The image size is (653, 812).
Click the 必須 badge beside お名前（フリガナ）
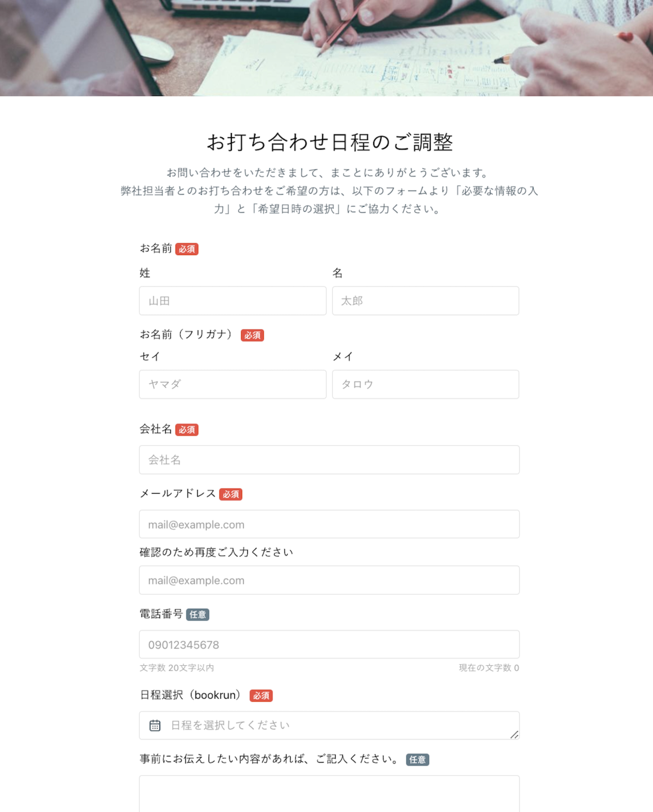252,335
